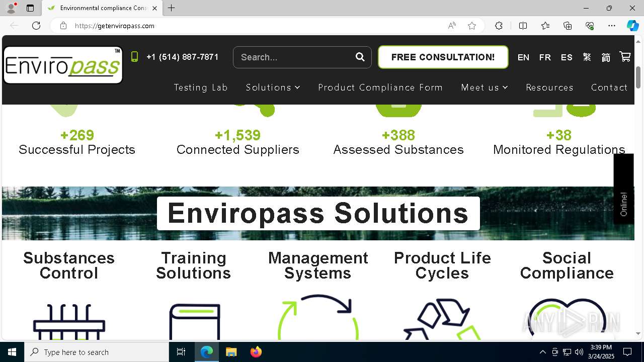Open volume control in tray

[579, 352]
